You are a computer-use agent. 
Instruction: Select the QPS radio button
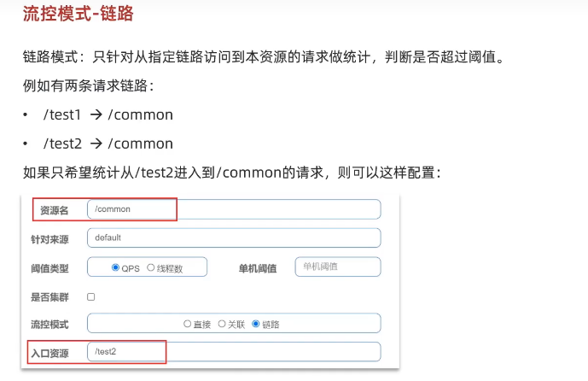(x=116, y=267)
